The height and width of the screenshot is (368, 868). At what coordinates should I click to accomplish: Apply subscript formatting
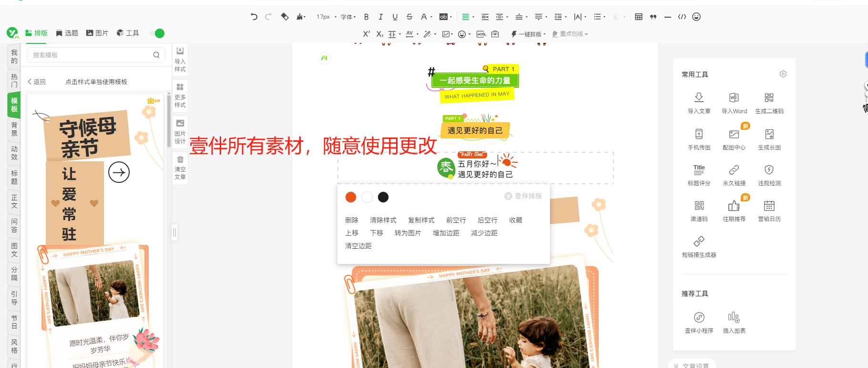point(379,34)
